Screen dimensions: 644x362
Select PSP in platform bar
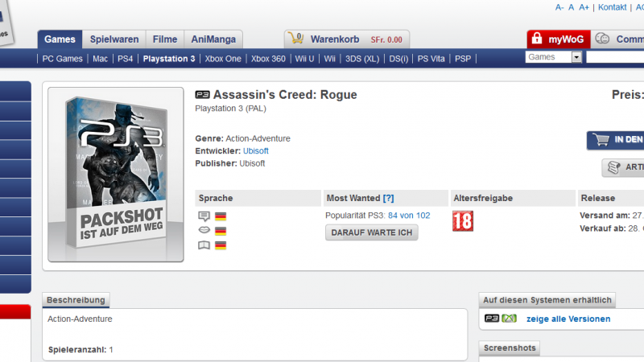463,59
